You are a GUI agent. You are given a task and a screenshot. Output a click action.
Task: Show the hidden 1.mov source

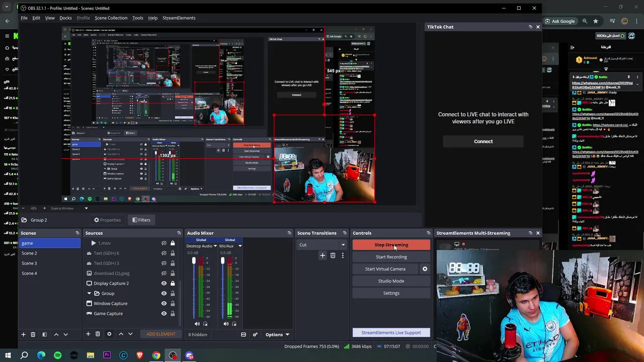pyautogui.click(x=164, y=243)
